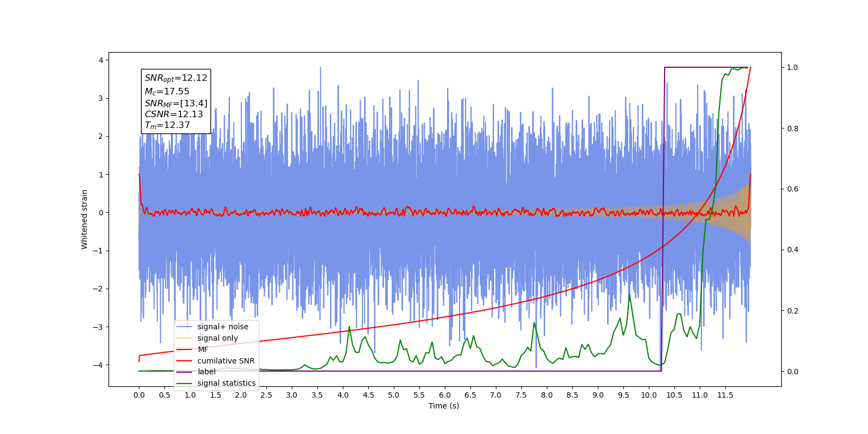Click the x-axis tick label 1.0
The width and height of the screenshot is (868, 434).
pos(190,395)
